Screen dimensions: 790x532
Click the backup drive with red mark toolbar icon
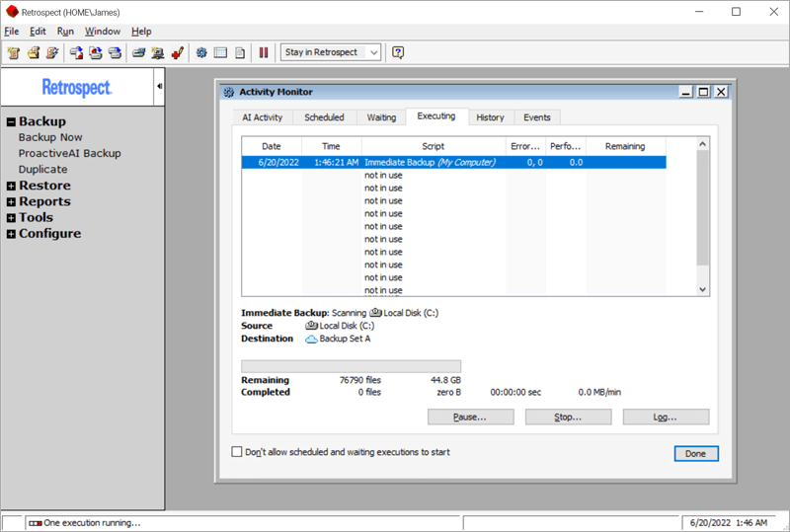click(76, 52)
